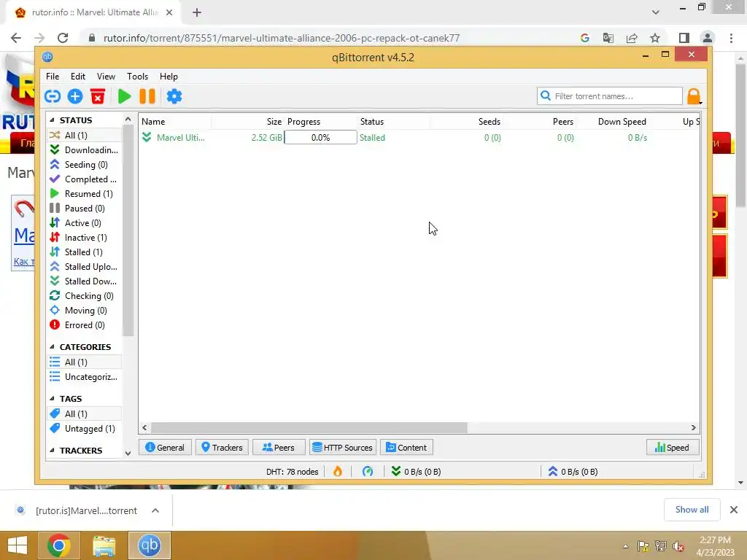
Task: Sort by the Seeds column header
Action: [466, 122]
